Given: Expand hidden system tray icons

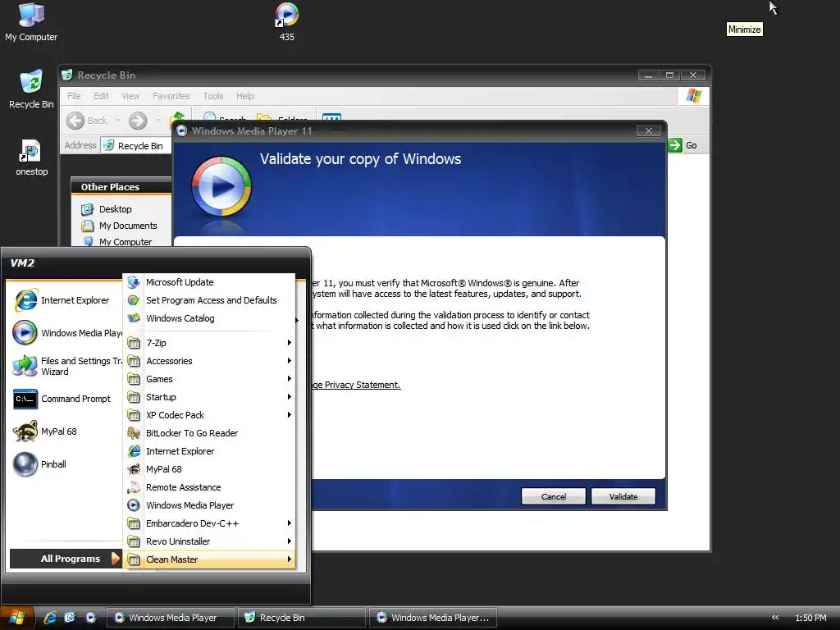Looking at the screenshot, I should pyautogui.click(x=774, y=618).
